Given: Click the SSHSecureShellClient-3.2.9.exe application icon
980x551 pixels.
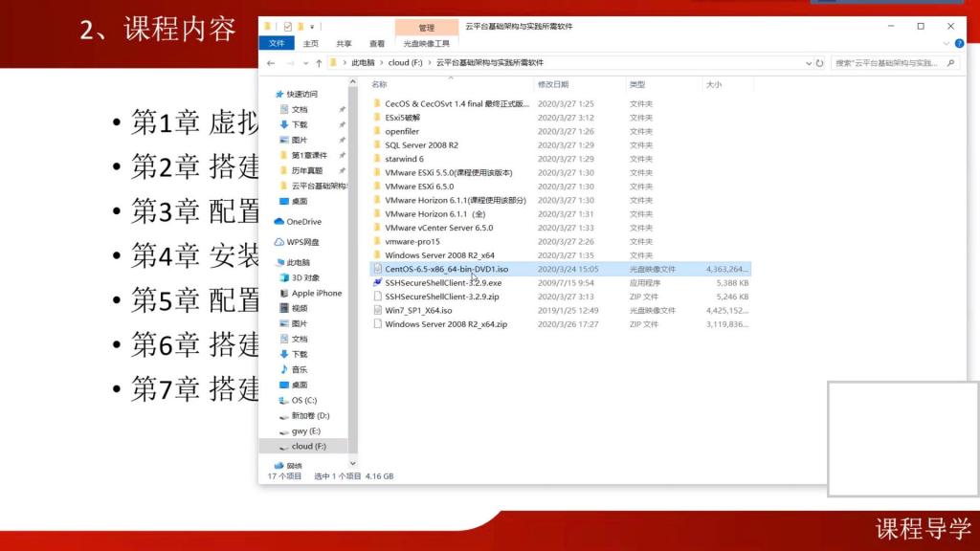Looking at the screenshot, I should [378, 283].
